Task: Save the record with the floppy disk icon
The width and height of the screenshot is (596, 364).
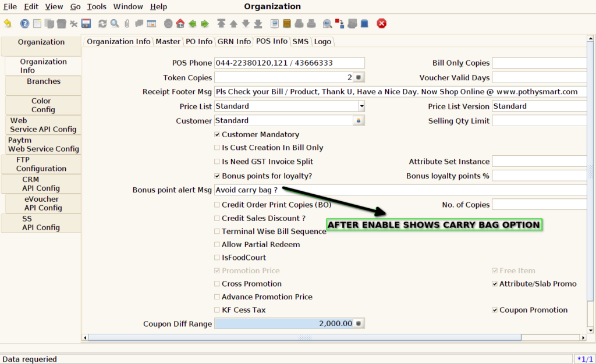Action: (x=86, y=23)
